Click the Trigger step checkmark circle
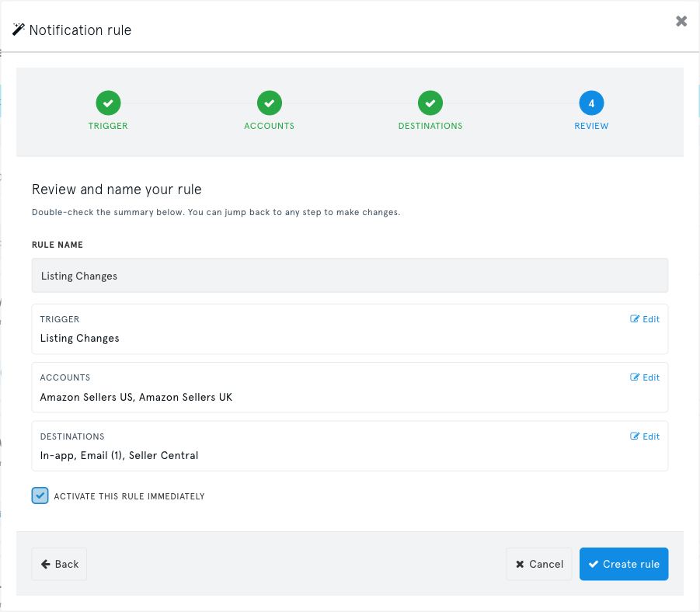Screen dimensions: 700x612 pyautogui.click(x=108, y=103)
